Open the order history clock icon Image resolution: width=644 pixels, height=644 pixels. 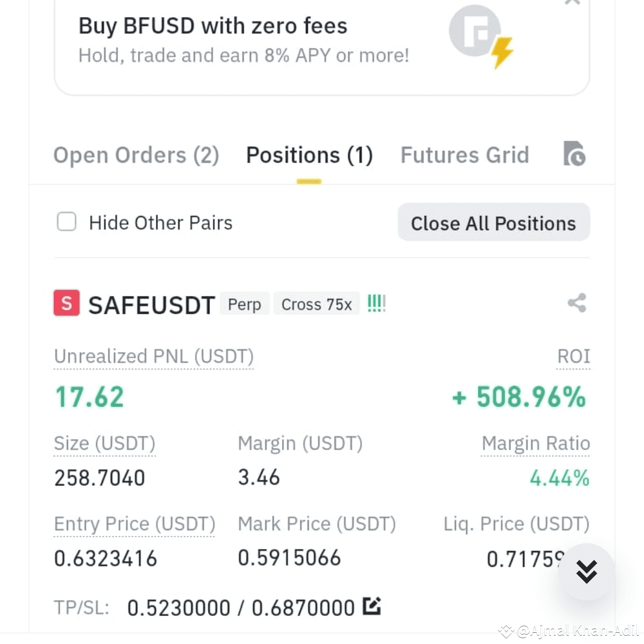click(574, 154)
